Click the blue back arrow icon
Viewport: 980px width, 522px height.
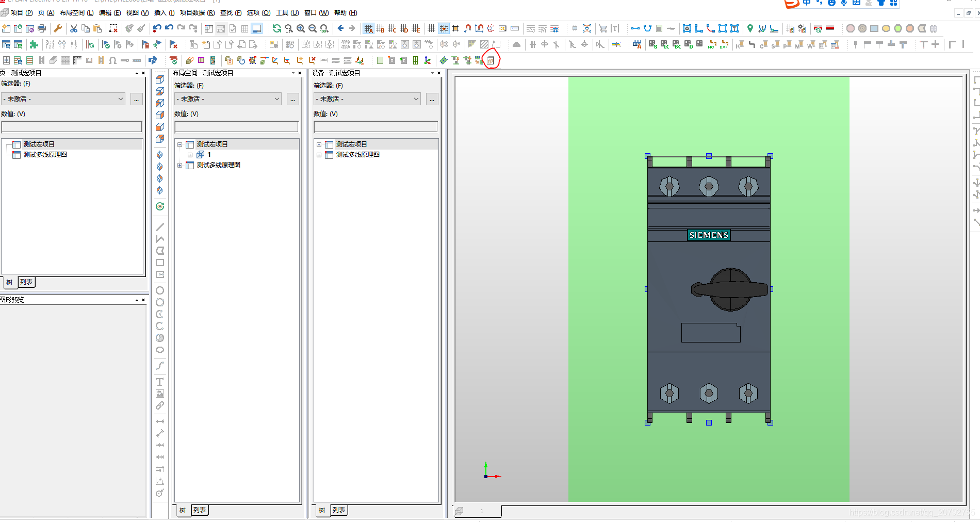tap(340, 28)
